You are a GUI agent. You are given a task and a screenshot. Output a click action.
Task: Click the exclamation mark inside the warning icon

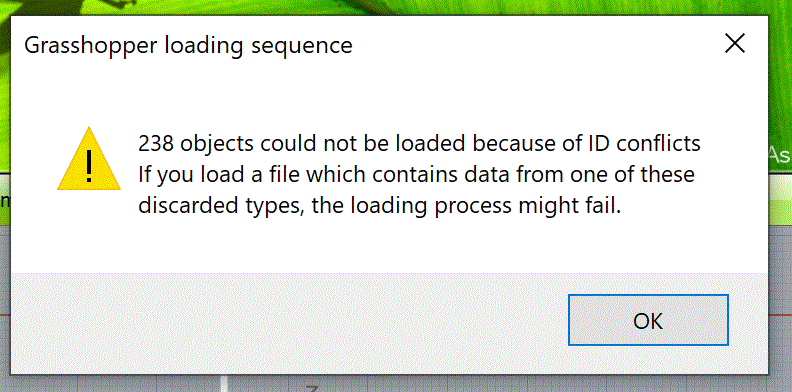point(89,165)
